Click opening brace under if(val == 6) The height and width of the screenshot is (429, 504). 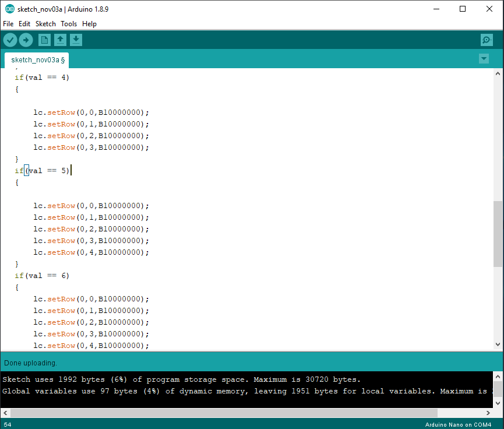(17, 287)
